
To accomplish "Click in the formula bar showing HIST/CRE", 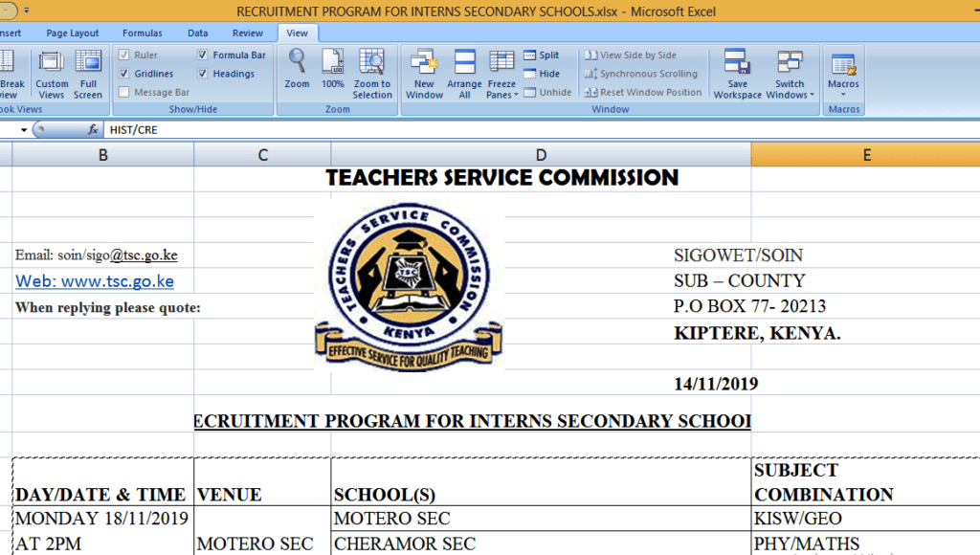I will (x=543, y=130).
